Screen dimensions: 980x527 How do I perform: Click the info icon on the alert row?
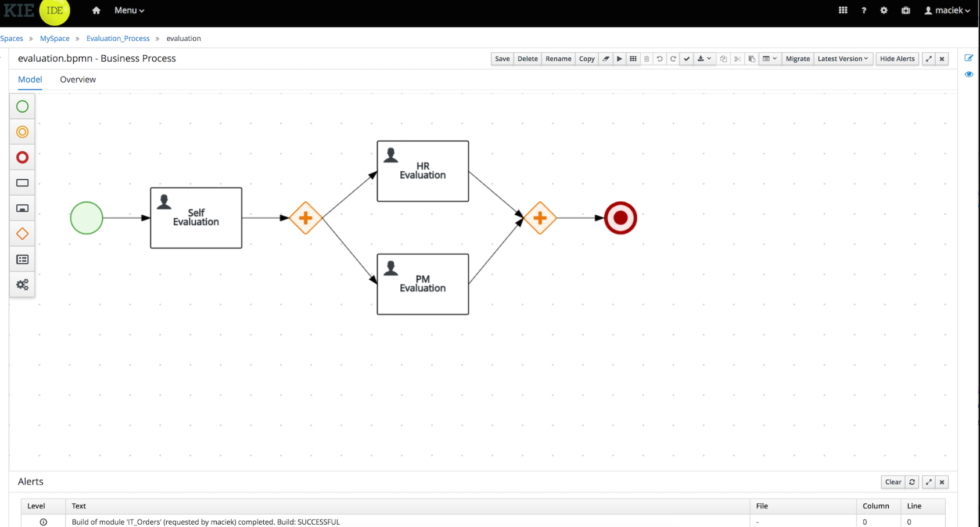43,522
